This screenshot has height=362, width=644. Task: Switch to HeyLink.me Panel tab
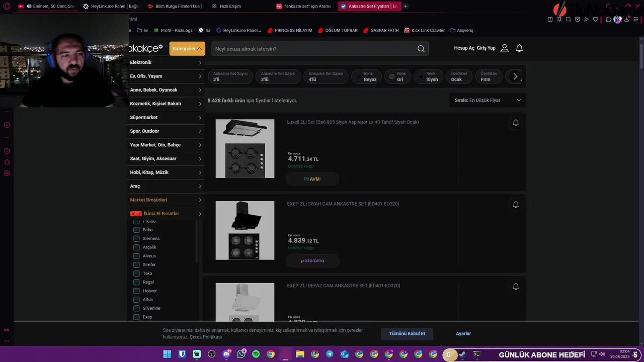(x=111, y=7)
